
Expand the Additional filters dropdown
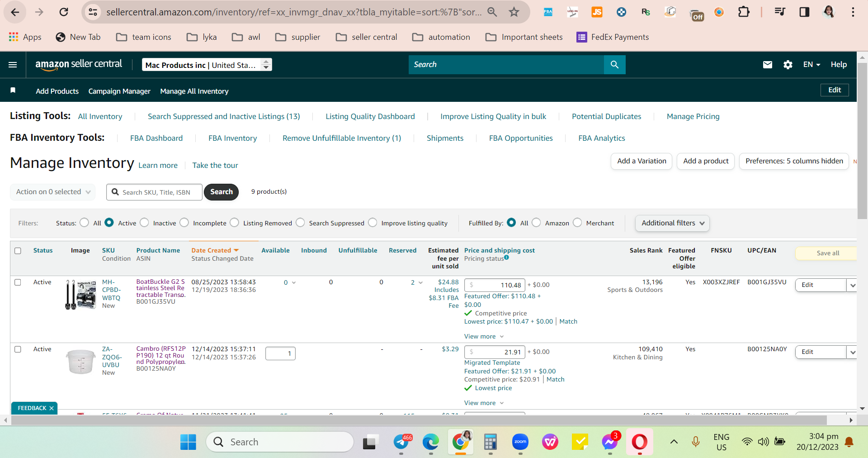click(x=672, y=223)
